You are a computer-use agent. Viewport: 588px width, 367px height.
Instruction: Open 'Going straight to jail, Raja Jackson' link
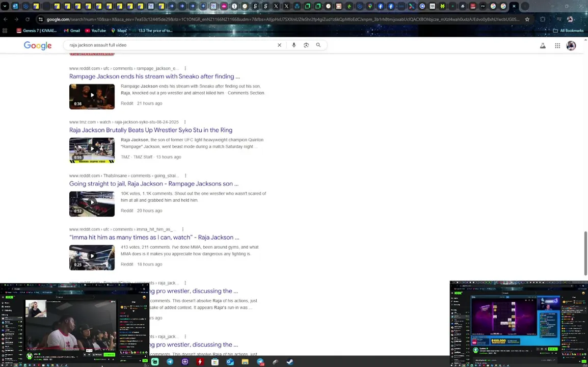coord(154,184)
